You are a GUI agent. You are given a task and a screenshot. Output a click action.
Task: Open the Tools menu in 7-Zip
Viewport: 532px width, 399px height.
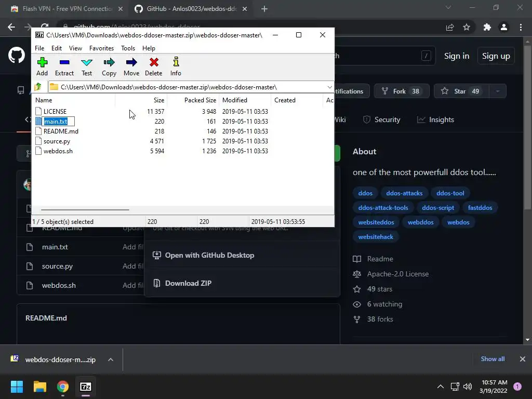[128, 48]
